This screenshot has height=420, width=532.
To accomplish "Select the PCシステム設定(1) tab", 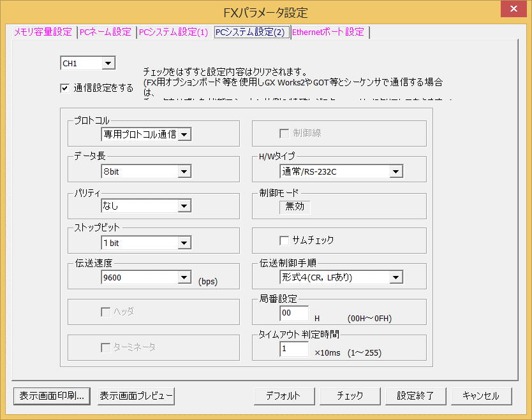I will pos(174,33).
